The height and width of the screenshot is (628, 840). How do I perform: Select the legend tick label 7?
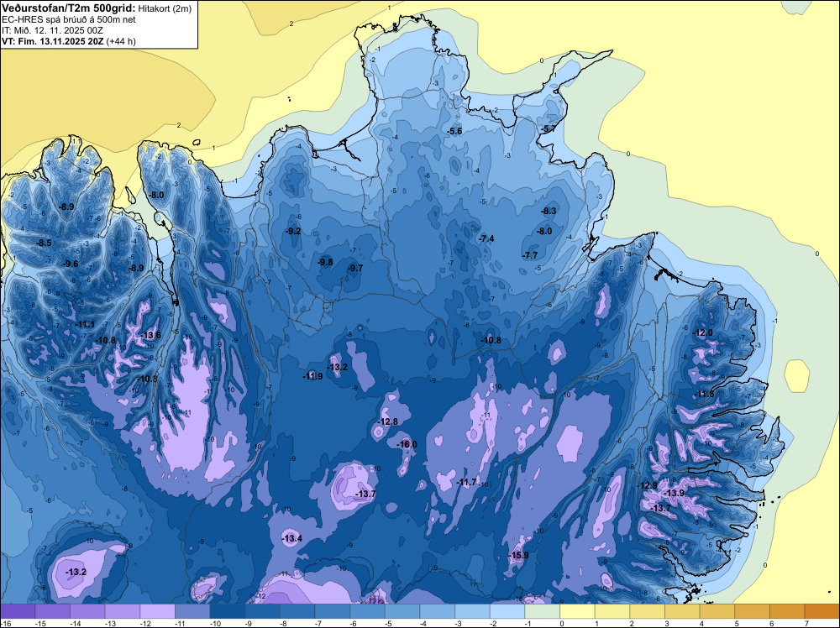click(806, 623)
